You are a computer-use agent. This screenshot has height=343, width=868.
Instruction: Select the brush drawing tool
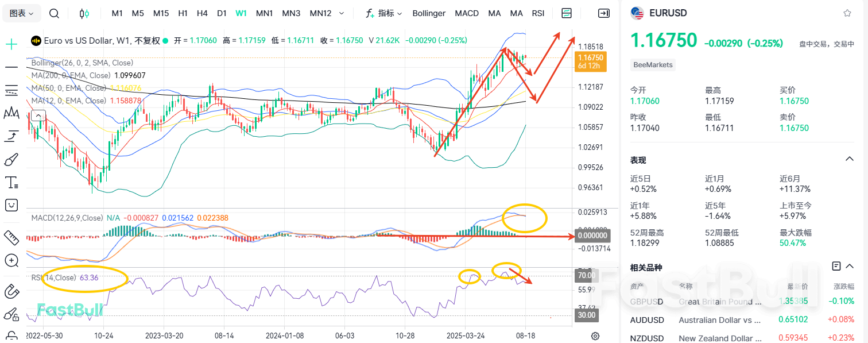[11, 159]
